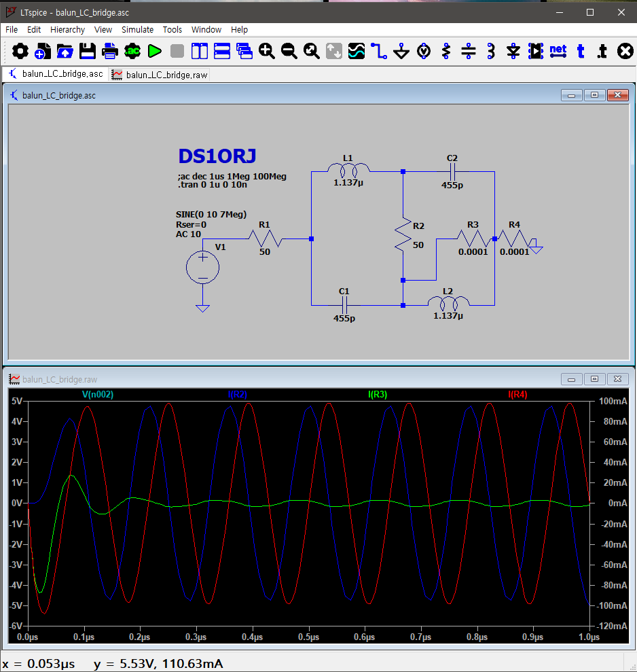Close the balun_LC_bridge.asc sub-window
The height and width of the screenshot is (672, 637).
click(618, 94)
